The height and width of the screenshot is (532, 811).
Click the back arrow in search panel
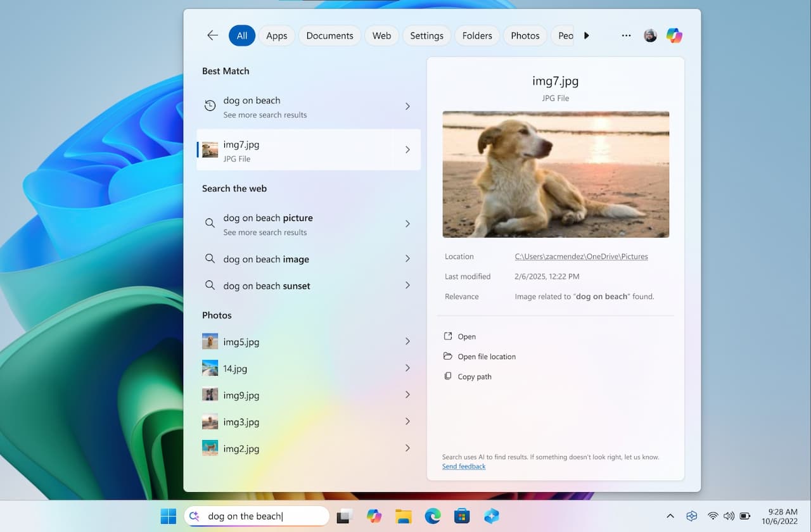(x=212, y=35)
